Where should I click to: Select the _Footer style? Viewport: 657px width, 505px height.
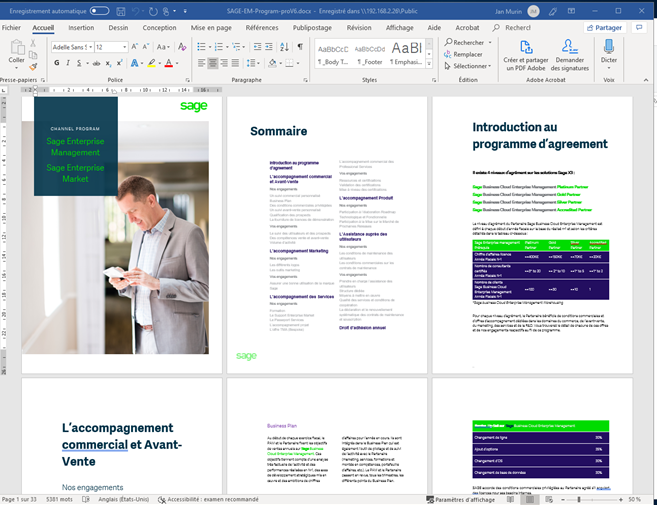click(x=370, y=55)
